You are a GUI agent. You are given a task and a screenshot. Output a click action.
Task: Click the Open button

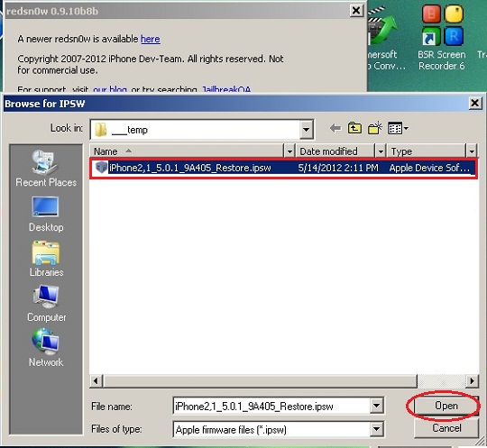(446, 406)
